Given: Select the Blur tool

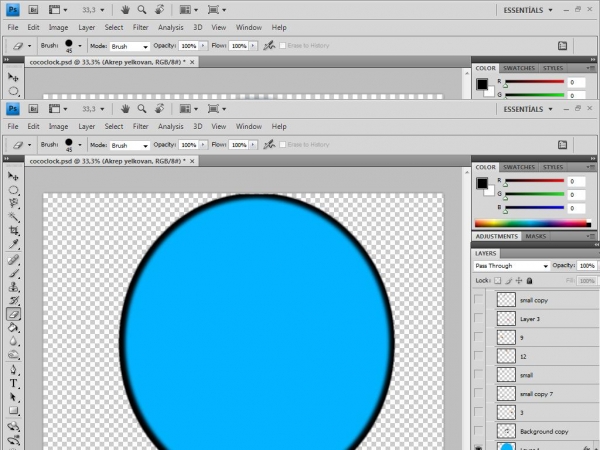Looking at the screenshot, I should pyautogui.click(x=13, y=341).
